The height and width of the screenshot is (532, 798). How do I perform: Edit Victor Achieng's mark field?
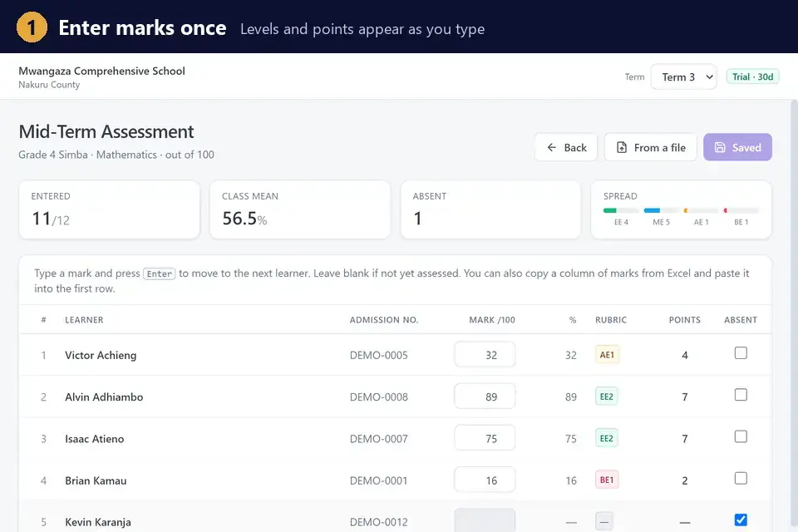(x=485, y=355)
